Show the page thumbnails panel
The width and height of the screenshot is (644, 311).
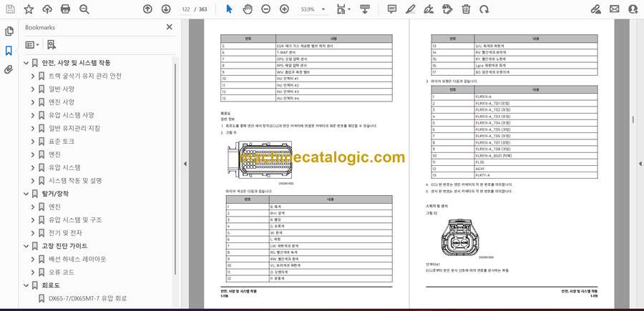9,31
